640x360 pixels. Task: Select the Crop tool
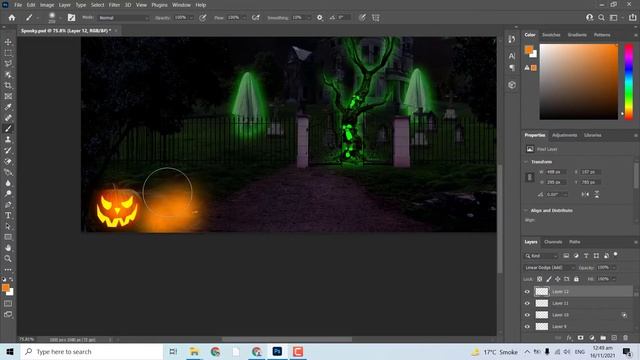(8, 85)
